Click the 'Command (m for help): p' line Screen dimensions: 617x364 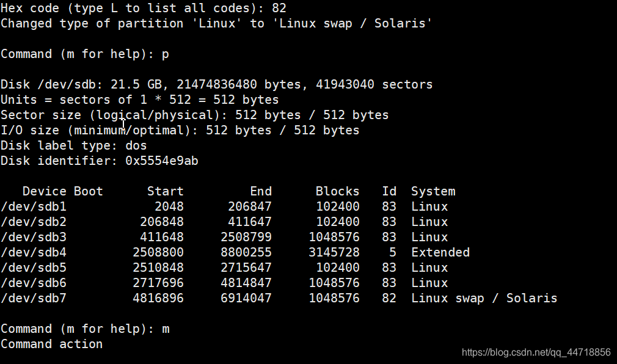point(85,54)
